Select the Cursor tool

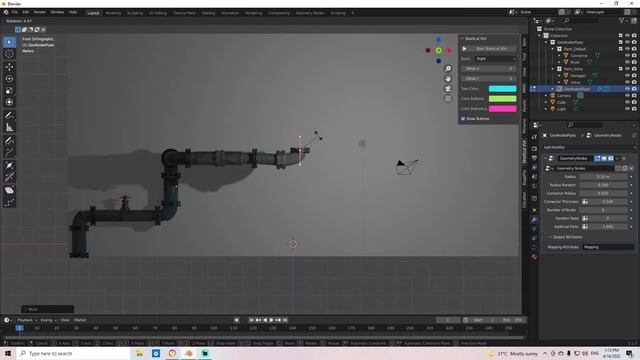coord(9,54)
